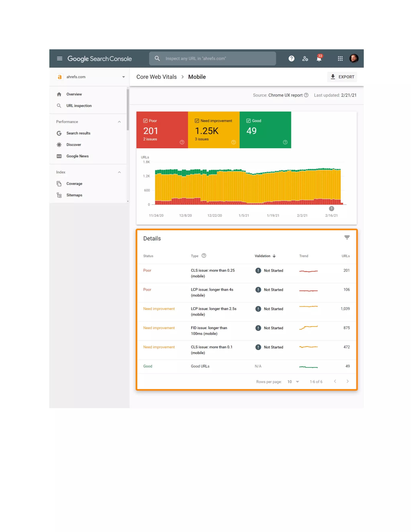
Task: Click the help icon beside Type column
Action: coord(204,256)
